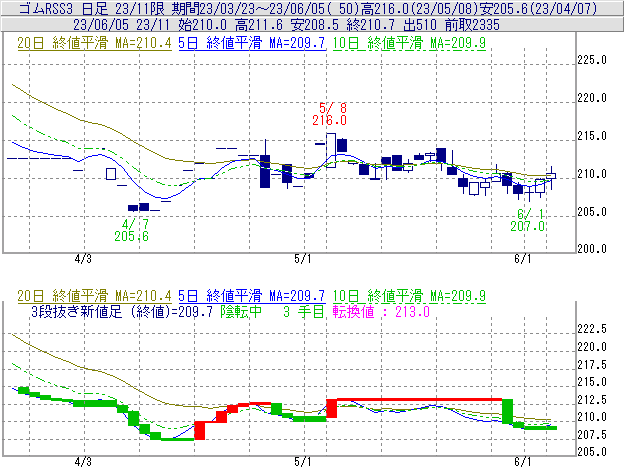Click the opening price '始210.0'

202,25
